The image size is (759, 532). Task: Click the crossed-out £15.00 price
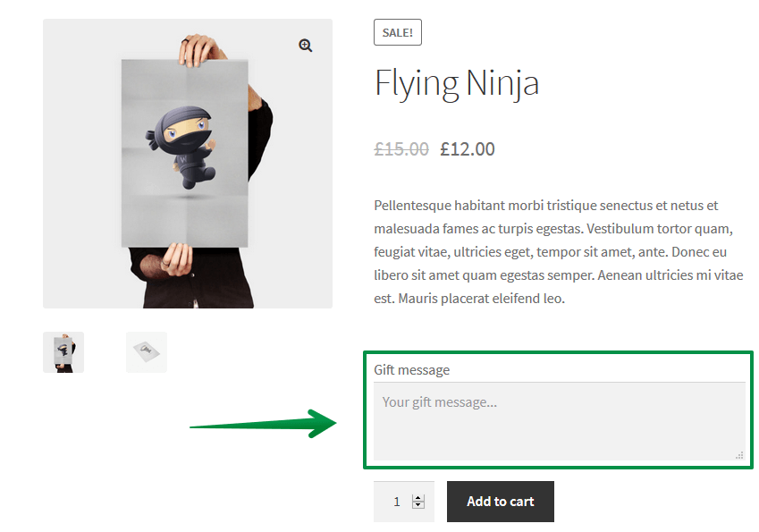pos(401,149)
